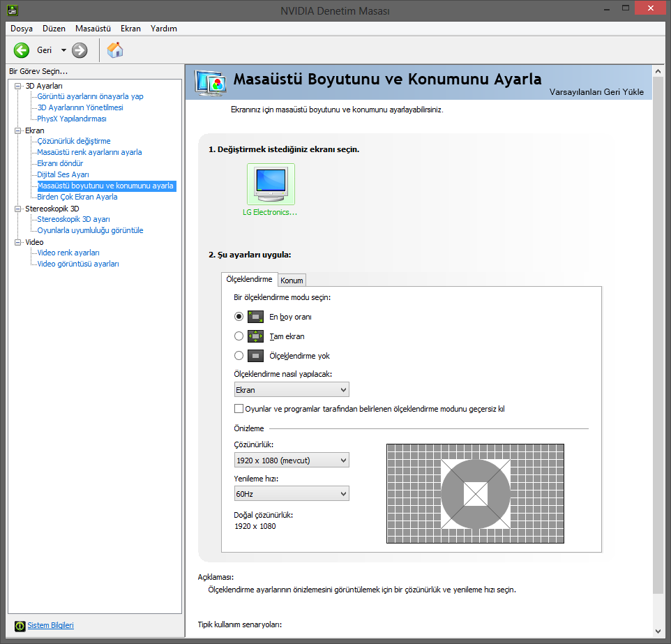671x644 pixels.
Task: Open the Ekran scaling method dropdown
Action: tap(292, 389)
